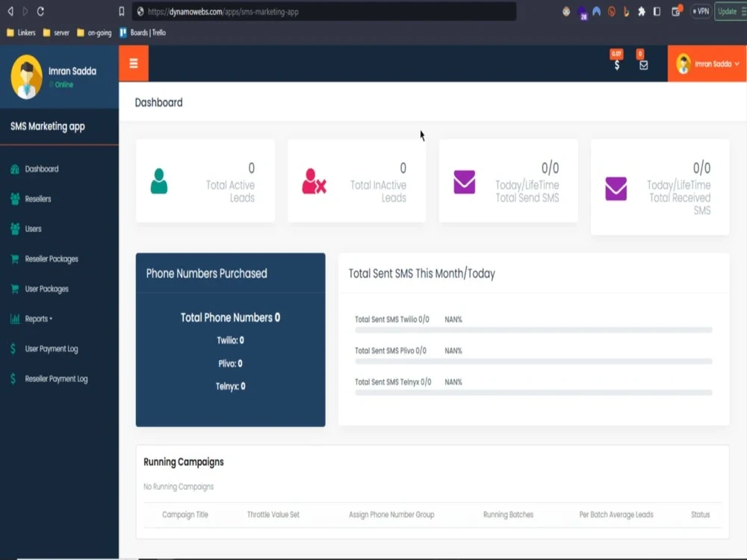Screen dimensions: 747x560
Task: Click the Campaign Title column header
Action: (x=185, y=514)
